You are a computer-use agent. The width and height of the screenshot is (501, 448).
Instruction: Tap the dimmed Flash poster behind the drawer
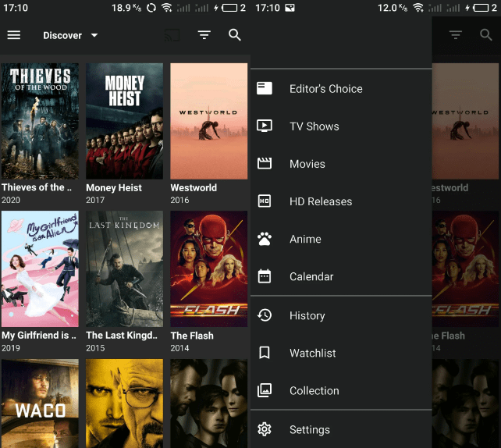[465, 268]
